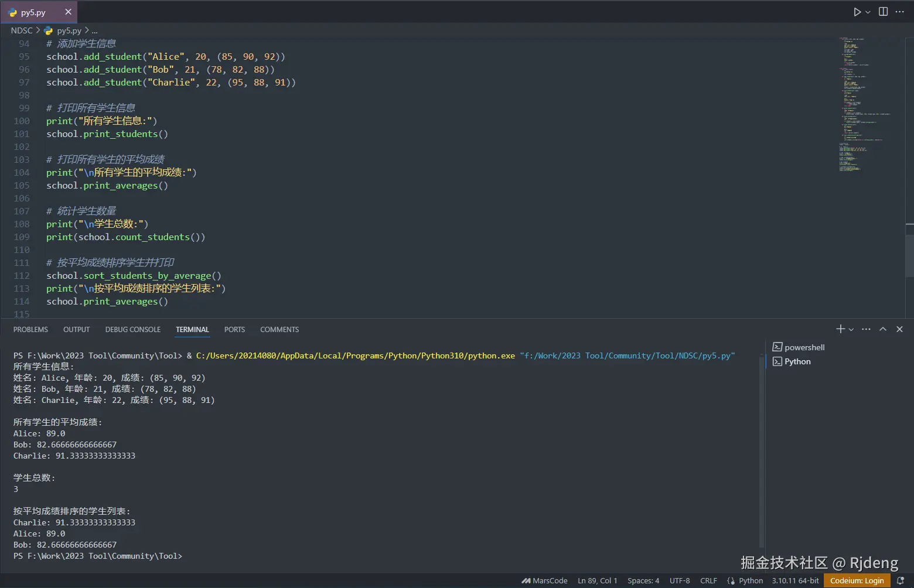Screen dimensions: 914x588
Task: Switch to the DEBUG CONSOLE tab
Action: click(x=133, y=330)
